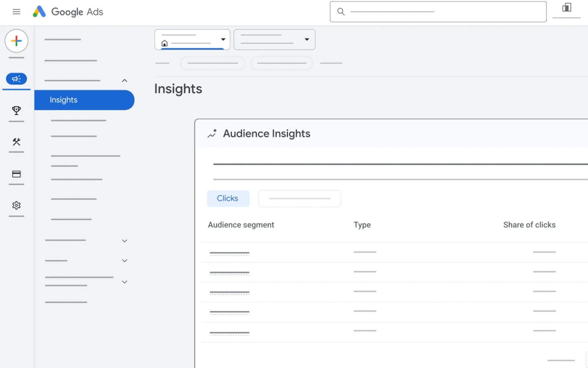Image resolution: width=588 pixels, height=368 pixels.
Task: Select the Clicks toggle button
Action: point(228,198)
